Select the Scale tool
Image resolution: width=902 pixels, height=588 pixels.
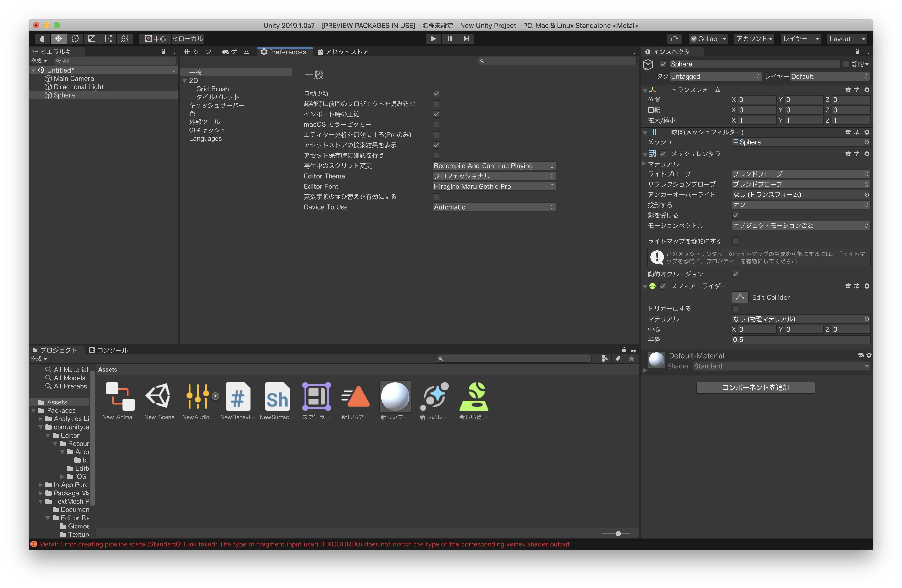tap(91, 39)
